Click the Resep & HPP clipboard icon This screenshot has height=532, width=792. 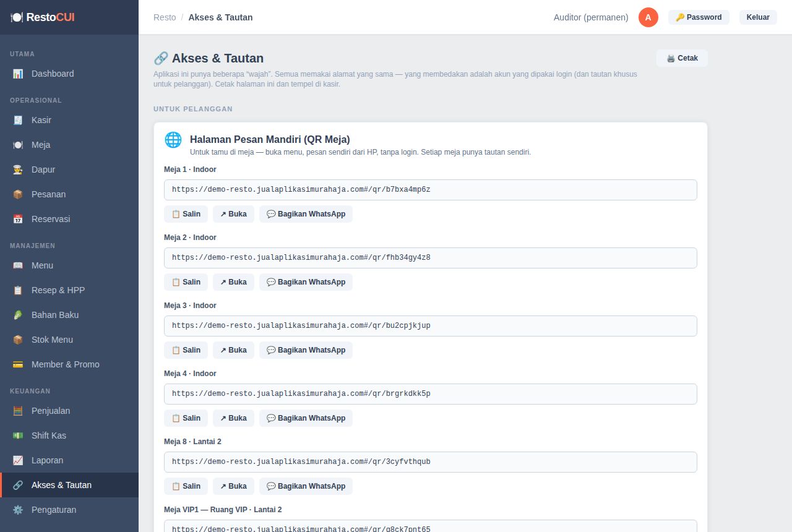(x=18, y=290)
